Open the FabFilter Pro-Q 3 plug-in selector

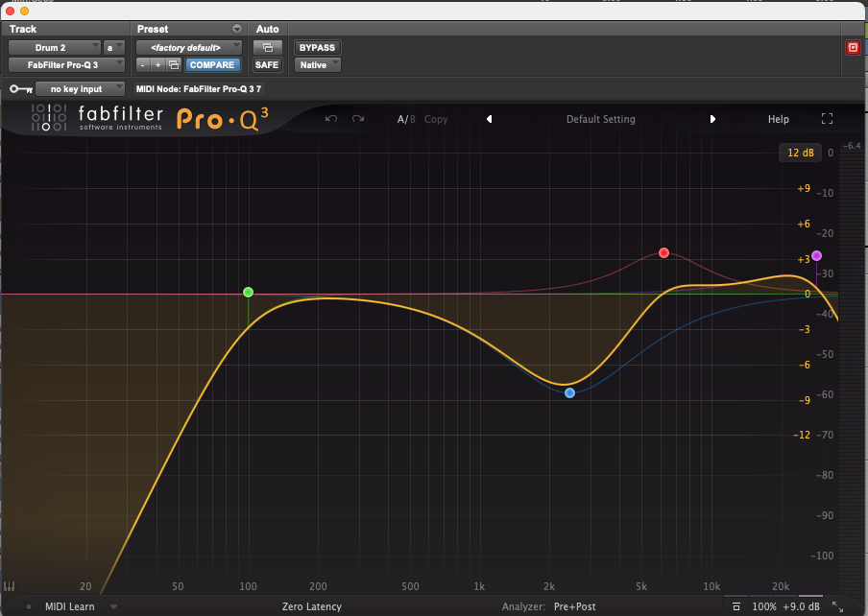tap(66, 64)
